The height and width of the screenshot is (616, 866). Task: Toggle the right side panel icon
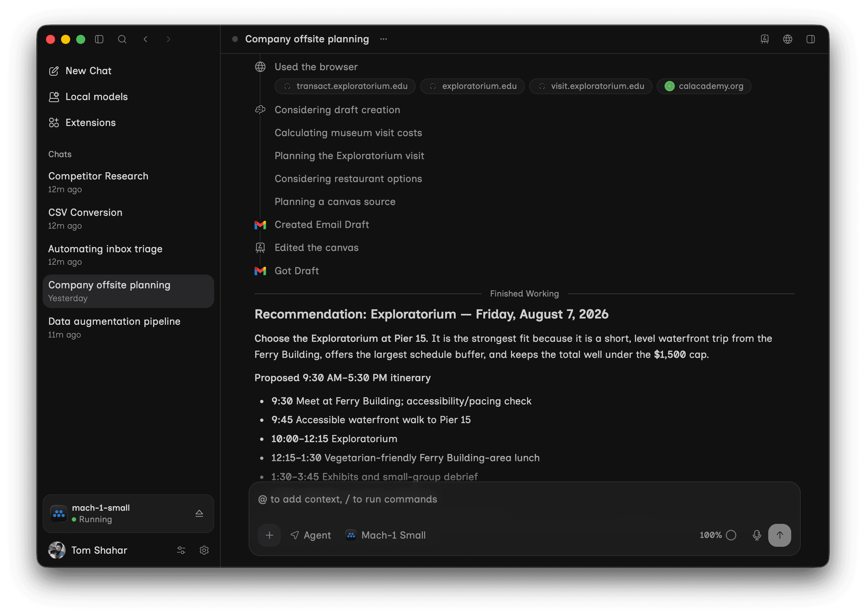(811, 39)
